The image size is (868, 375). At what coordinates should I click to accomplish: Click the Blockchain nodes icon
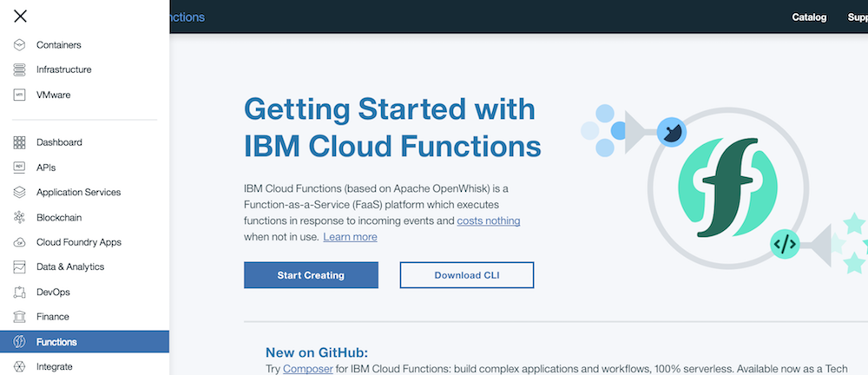pyautogui.click(x=19, y=217)
